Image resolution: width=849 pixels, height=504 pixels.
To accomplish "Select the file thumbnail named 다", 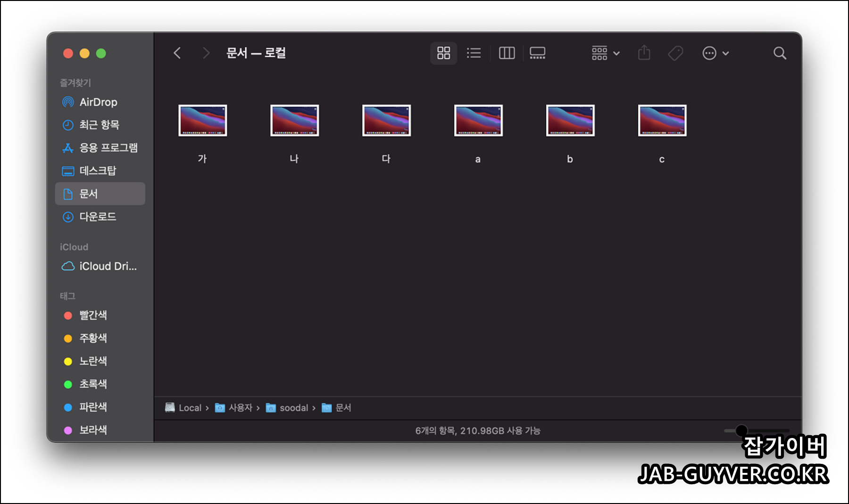I will tap(387, 120).
